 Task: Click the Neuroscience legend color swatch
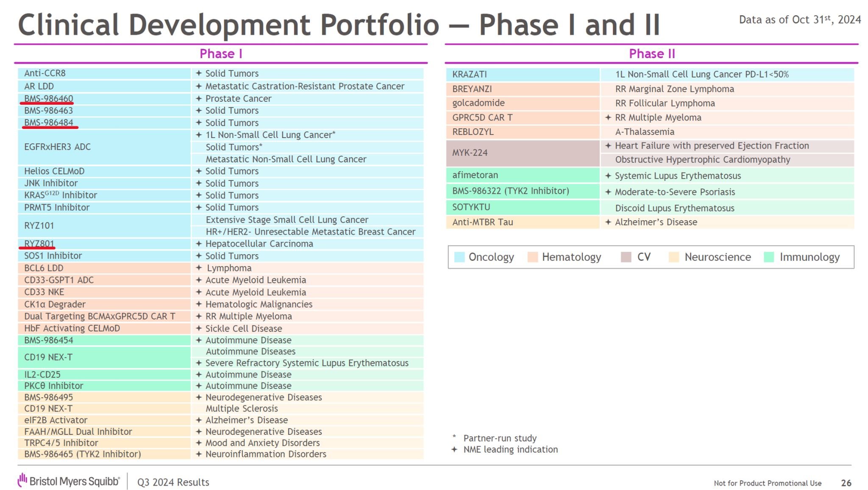(x=674, y=257)
